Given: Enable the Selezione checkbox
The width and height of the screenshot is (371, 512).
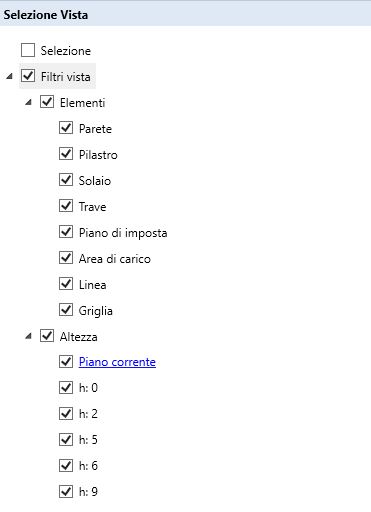Looking at the screenshot, I should [28, 50].
